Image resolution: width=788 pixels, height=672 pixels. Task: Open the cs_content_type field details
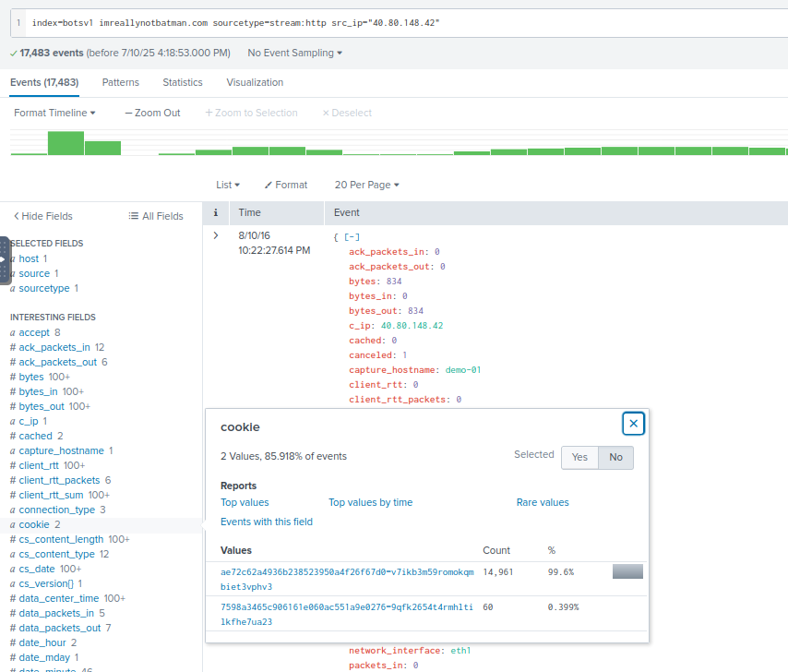57,555
